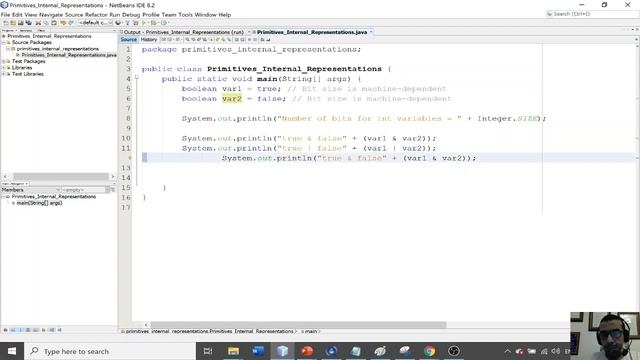Click the volume icon in system tray
The height and width of the screenshot is (360, 640).
point(556,351)
